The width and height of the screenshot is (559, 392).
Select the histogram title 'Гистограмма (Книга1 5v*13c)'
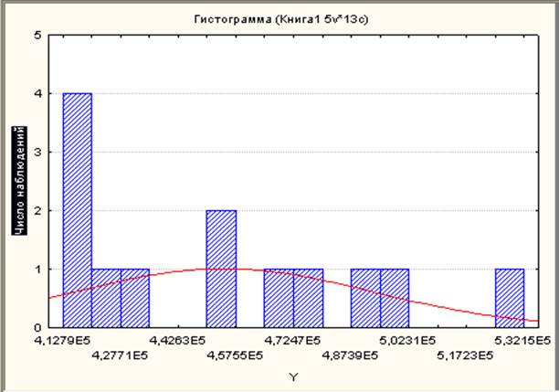coord(281,19)
